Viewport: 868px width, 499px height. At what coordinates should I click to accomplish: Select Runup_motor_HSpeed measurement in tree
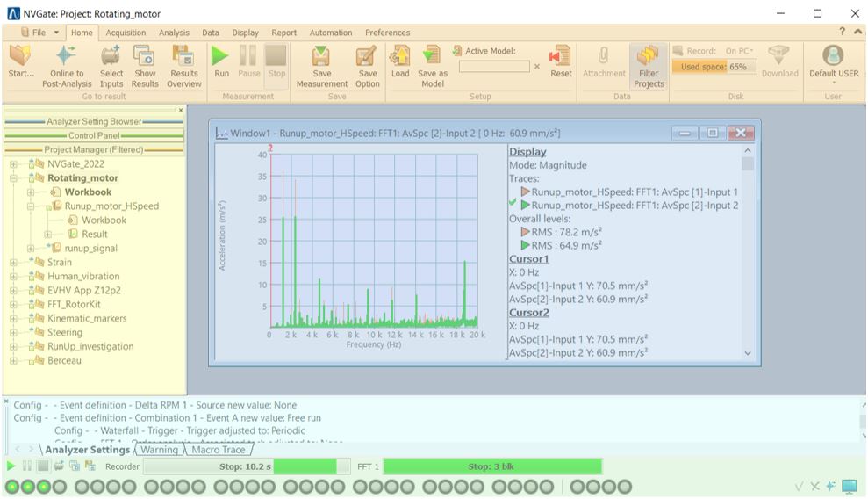[x=111, y=206]
